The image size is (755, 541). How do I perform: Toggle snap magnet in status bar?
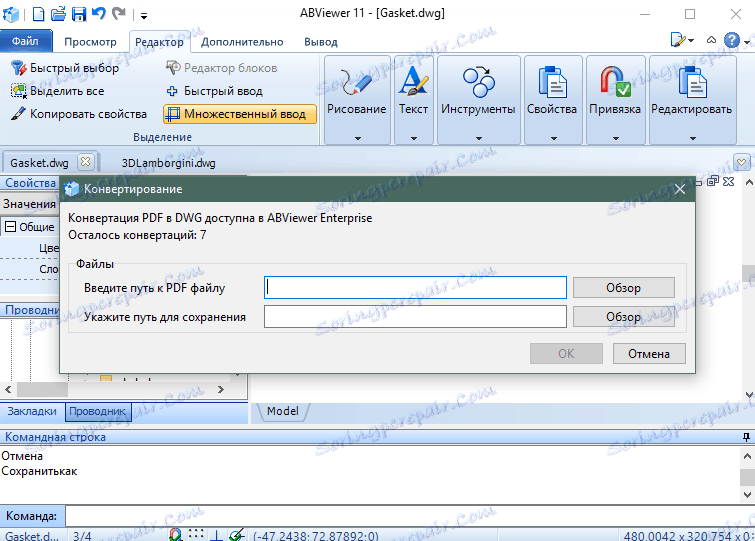tap(176, 535)
